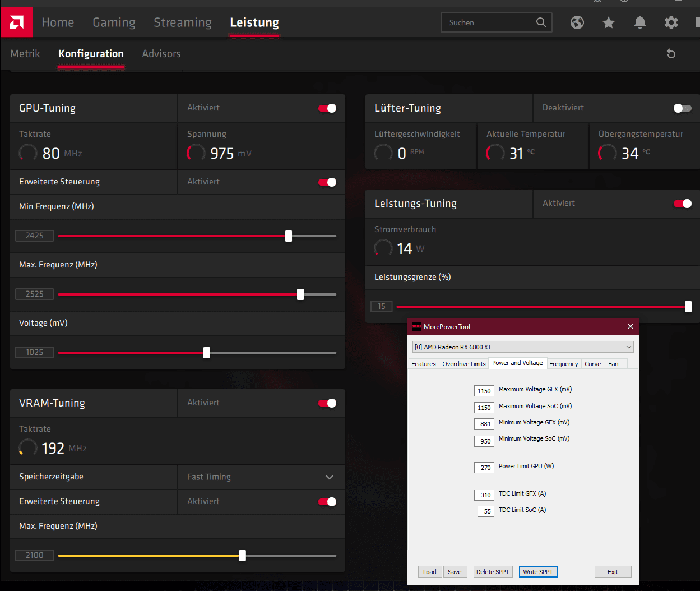Open the Fan tab in MorePowerTool
Viewport: 700px width, 591px height.
pos(613,364)
